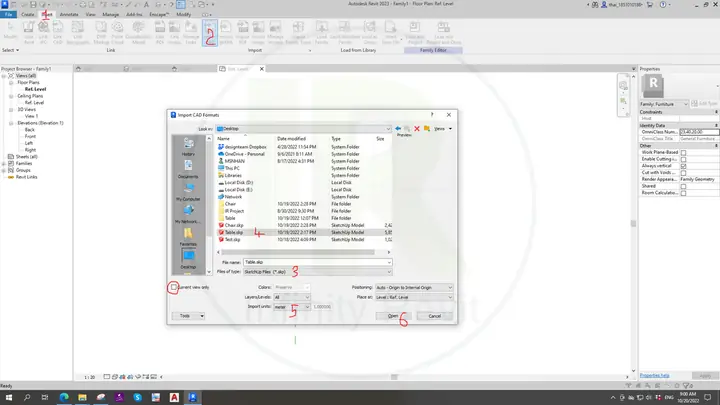The height and width of the screenshot is (405, 720).
Task: Open the File menu tab
Action: (x=9, y=15)
